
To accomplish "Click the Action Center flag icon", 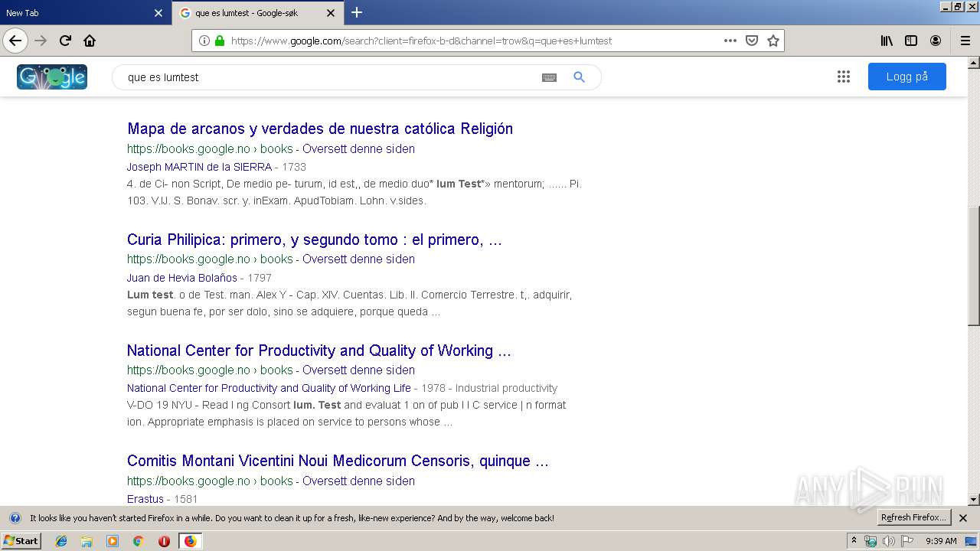I will coord(906,541).
